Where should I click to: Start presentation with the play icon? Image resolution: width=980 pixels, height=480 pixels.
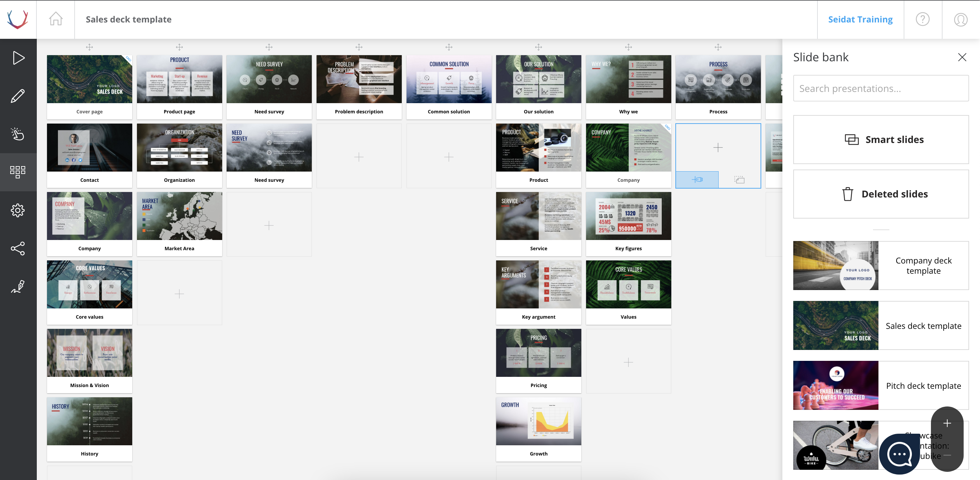point(18,58)
